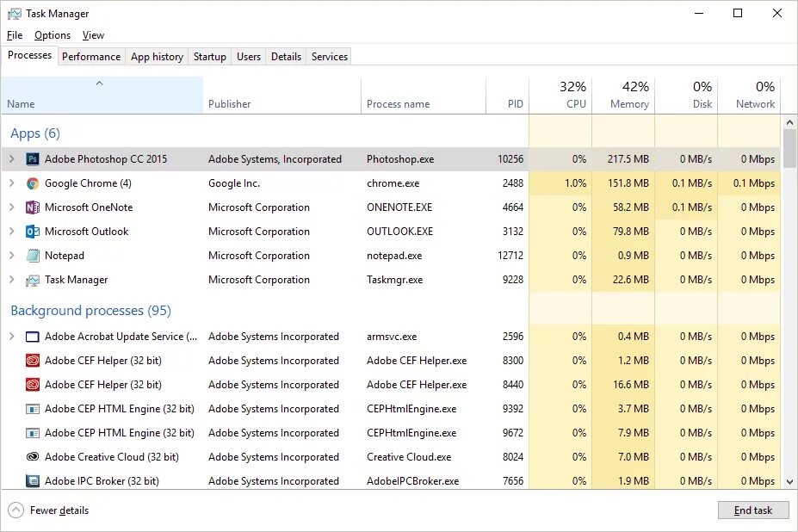Expand the Adobe Photoshop CC 2015 row
This screenshot has width=798, height=532.
click(11, 159)
